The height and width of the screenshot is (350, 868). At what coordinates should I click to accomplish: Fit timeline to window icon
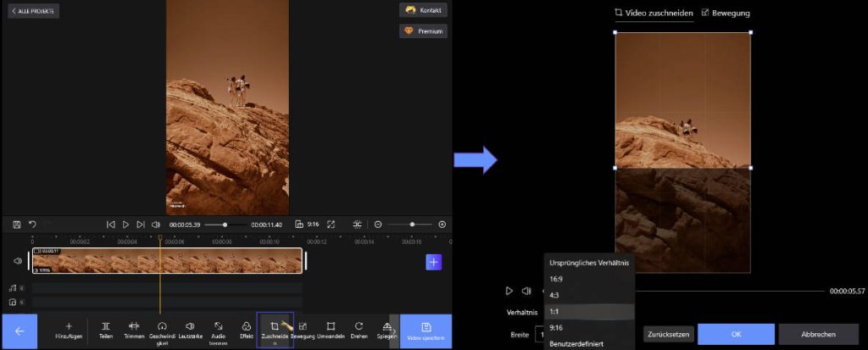coord(358,225)
